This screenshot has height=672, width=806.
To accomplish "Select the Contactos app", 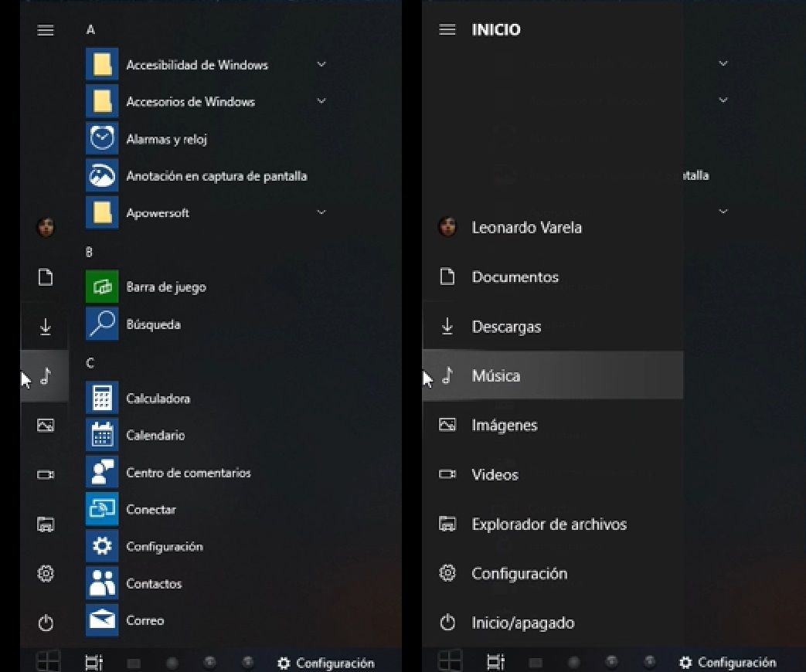I will [155, 583].
